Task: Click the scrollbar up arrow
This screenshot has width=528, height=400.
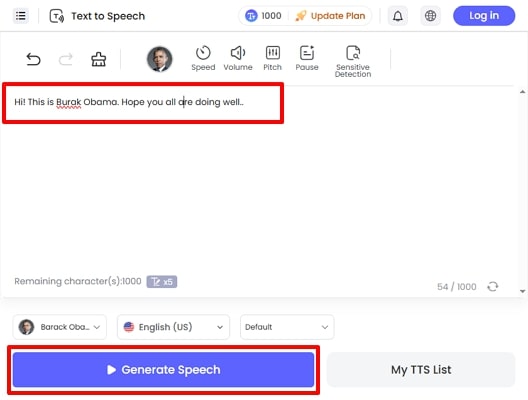Action: click(522, 92)
